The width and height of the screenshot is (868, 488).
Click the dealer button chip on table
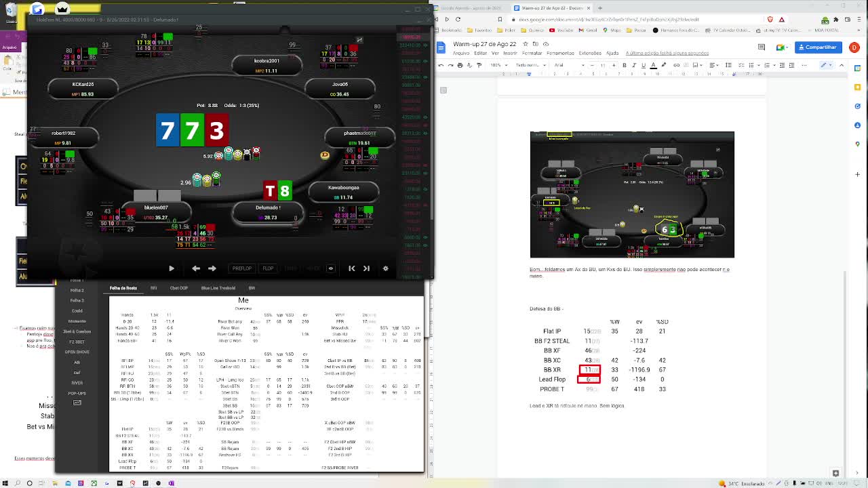pyautogui.click(x=325, y=155)
